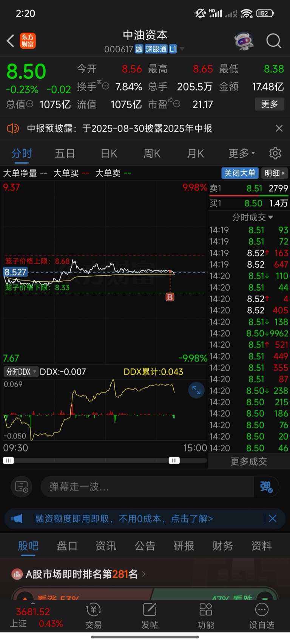290x644 pixels.
Task: Tap the info icon beside 总值
Action: point(29,104)
